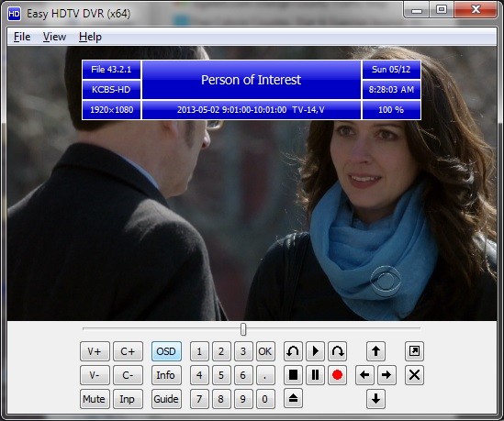The width and height of the screenshot is (504, 421).
Task: Click the 'KCBS-HD' channel label
Action: [x=111, y=90]
